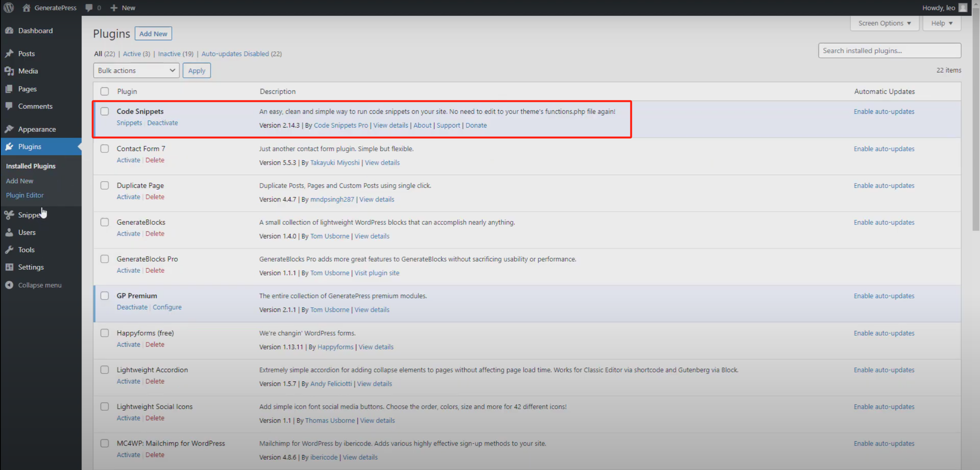The width and height of the screenshot is (980, 470).
Task: Deactivate the Code Snippets plugin
Action: (162, 123)
